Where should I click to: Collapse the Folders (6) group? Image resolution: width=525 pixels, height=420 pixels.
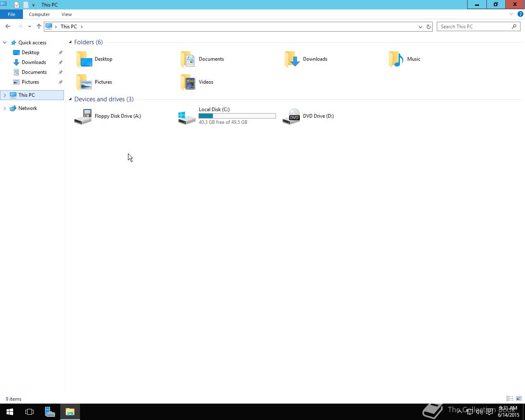pos(70,42)
